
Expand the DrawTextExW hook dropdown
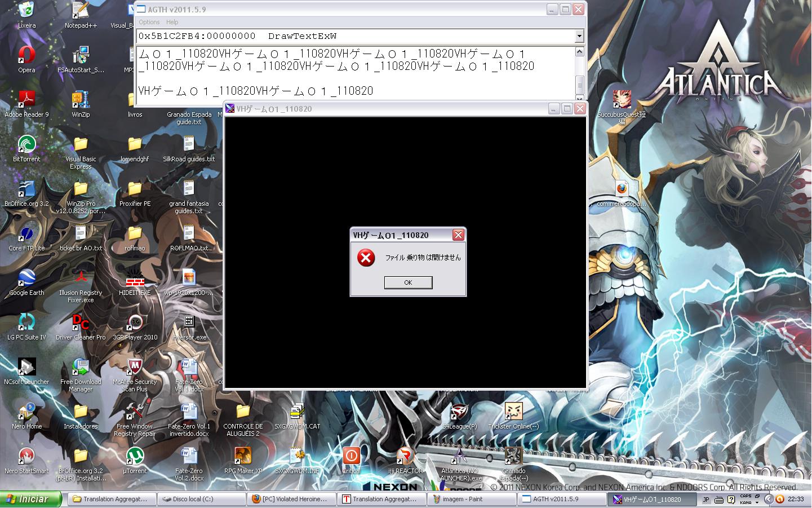pyautogui.click(x=579, y=36)
